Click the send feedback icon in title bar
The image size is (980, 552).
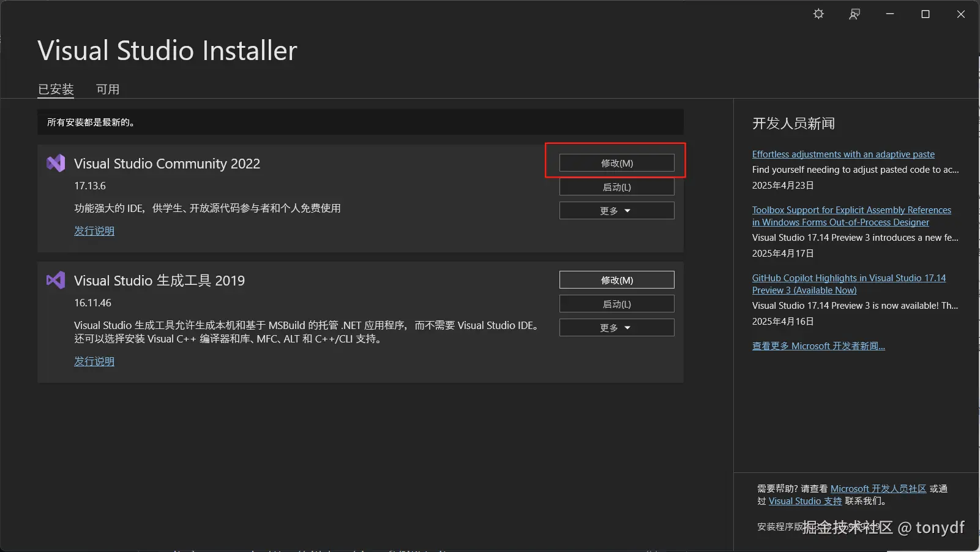(x=855, y=14)
